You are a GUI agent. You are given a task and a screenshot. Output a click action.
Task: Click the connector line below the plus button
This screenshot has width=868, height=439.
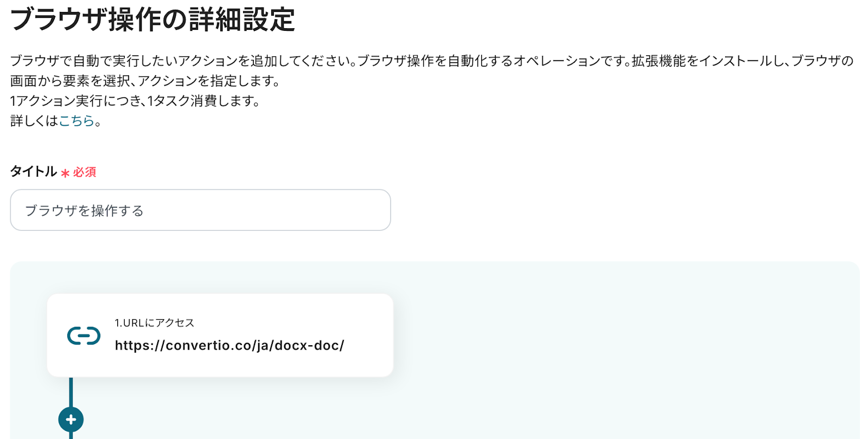pos(71,435)
